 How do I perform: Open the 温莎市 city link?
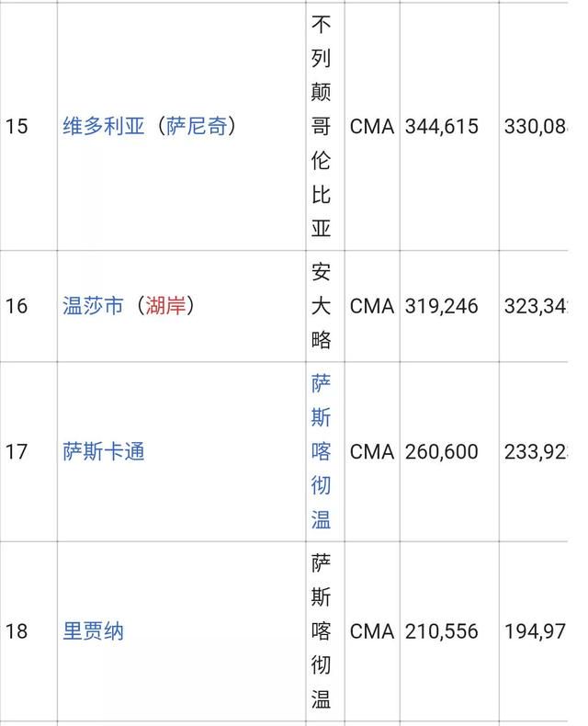click(x=94, y=306)
